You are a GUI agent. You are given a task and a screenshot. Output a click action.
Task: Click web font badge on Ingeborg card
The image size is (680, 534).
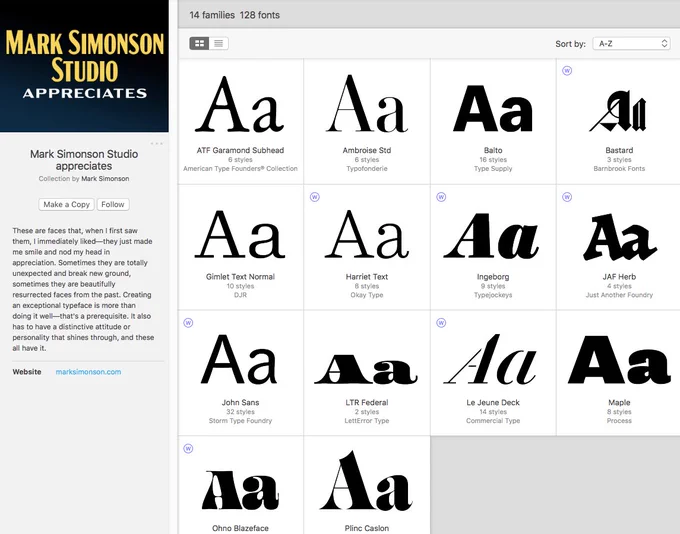point(441,197)
